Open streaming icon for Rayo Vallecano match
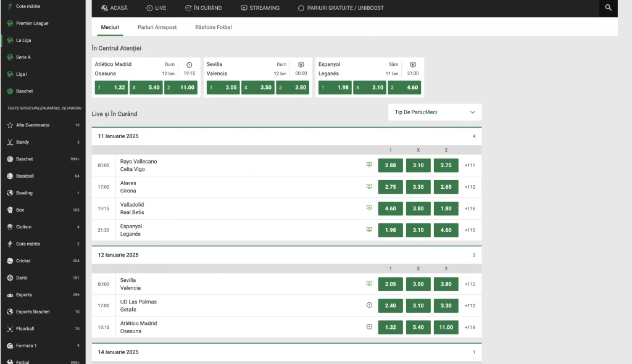 click(x=369, y=165)
